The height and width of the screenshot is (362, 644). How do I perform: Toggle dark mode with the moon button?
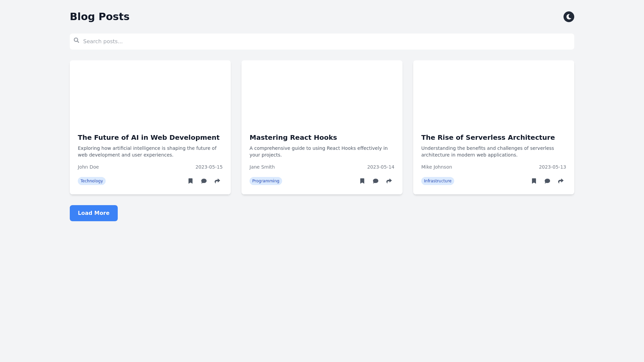tap(569, 16)
